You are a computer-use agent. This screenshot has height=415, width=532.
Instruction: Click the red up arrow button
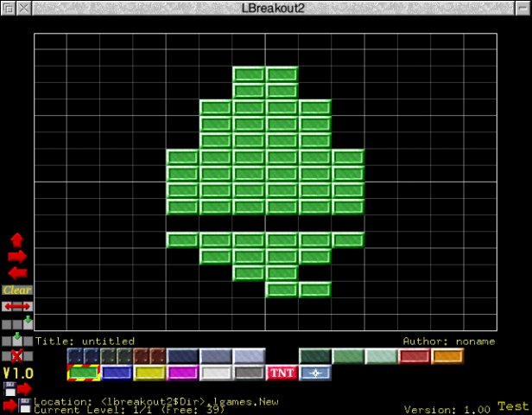click(x=17, y=240)
